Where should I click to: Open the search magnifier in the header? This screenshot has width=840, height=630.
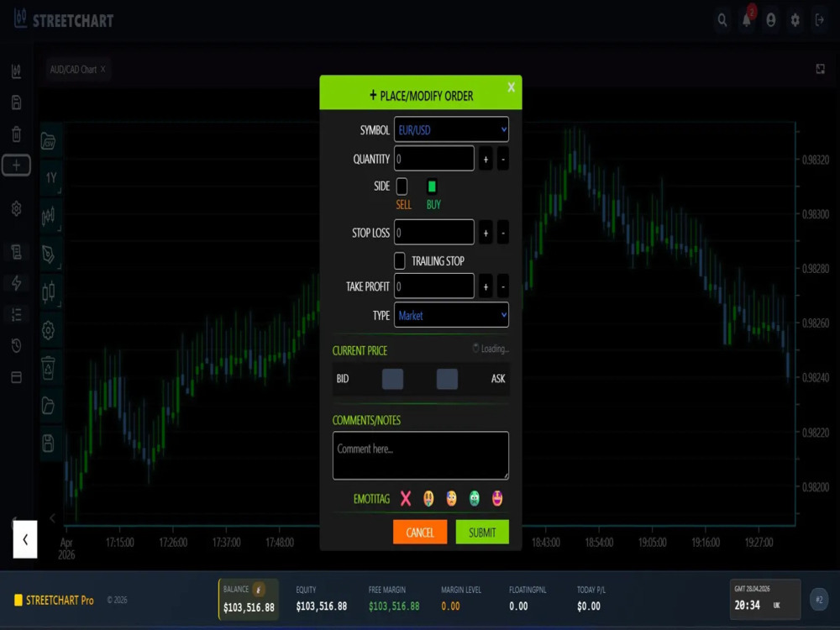tap(722, 20)
